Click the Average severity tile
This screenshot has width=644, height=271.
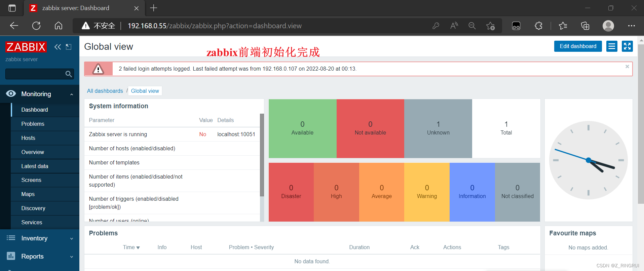point(382,192)
